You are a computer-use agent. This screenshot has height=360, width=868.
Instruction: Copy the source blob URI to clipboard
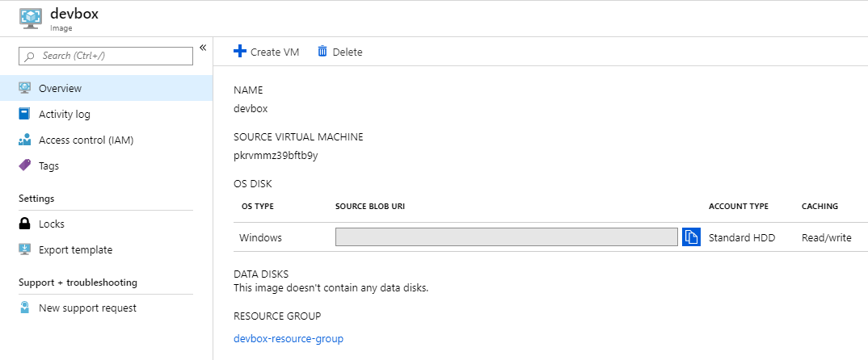point(691,237)
